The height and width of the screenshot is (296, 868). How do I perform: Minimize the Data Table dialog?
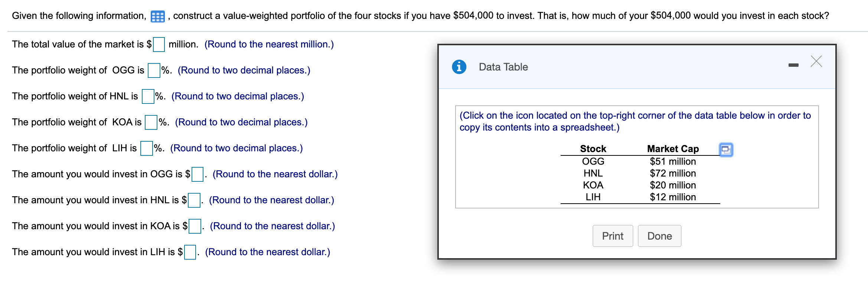click(793, 65)
